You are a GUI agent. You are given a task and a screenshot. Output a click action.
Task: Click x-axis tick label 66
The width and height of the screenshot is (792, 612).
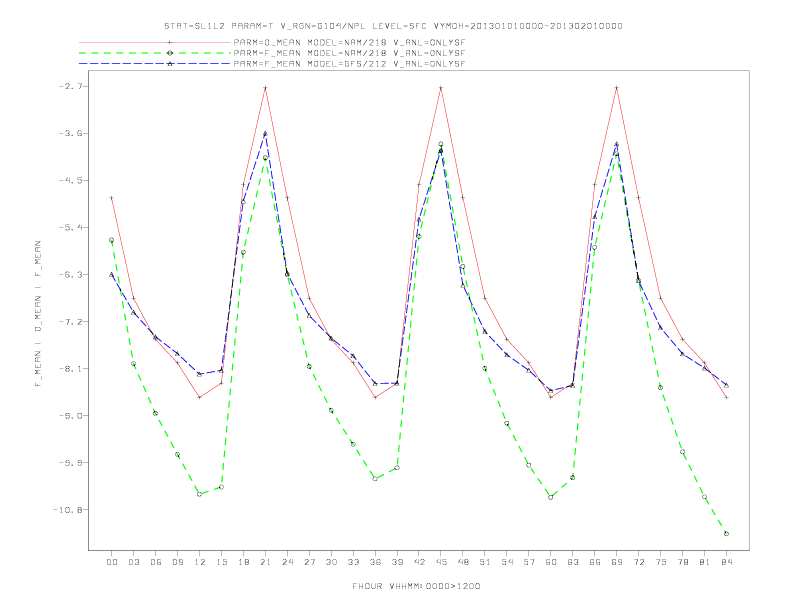(595, 562)
